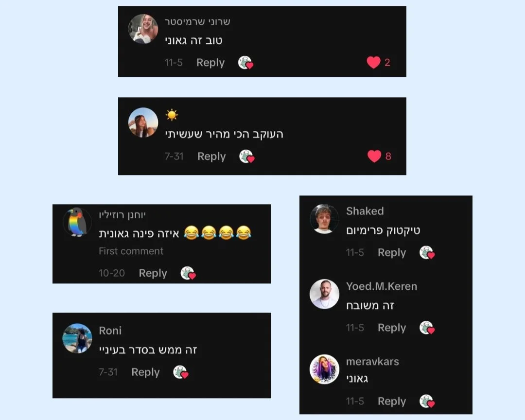Screen dimensions: 525x420
Task: Reply to Yoed.M.Keren's comment
Action: click(392, 328)
